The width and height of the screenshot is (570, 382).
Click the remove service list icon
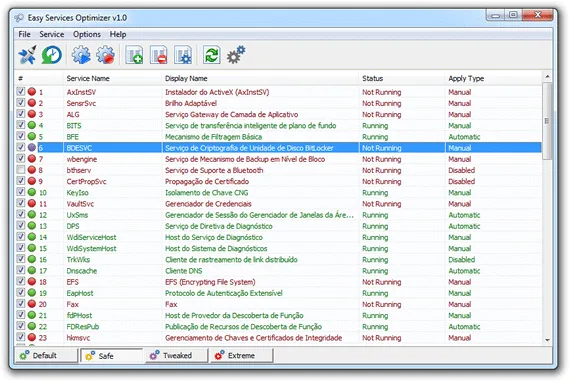(x=159, y=55)
